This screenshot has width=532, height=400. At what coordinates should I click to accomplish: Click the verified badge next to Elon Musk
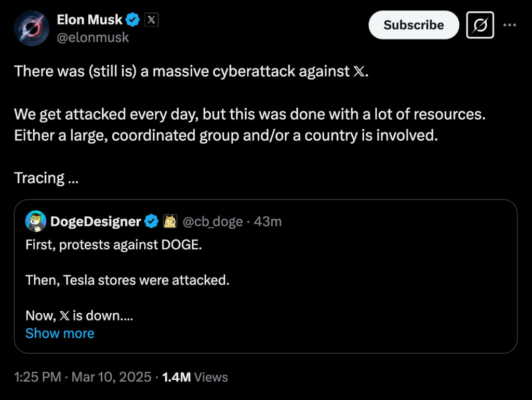coord(132,19)
